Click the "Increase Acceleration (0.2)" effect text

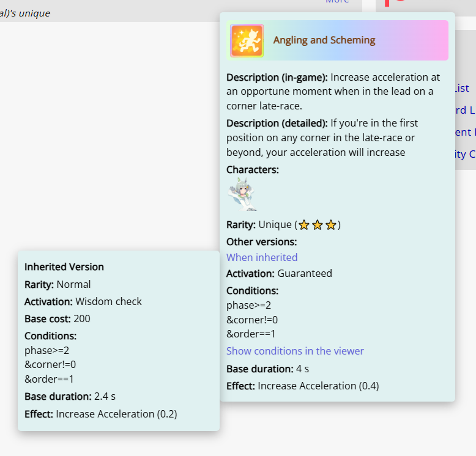click(116, 414)
